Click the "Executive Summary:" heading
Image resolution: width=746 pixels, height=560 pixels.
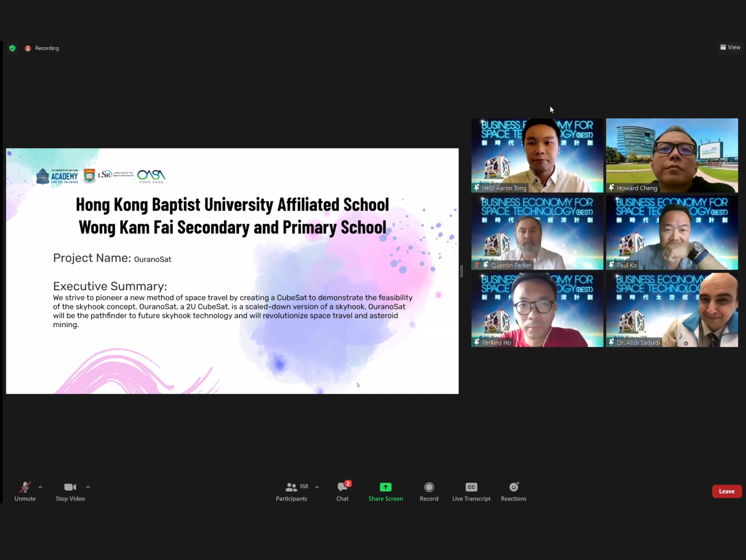(110, 286)
